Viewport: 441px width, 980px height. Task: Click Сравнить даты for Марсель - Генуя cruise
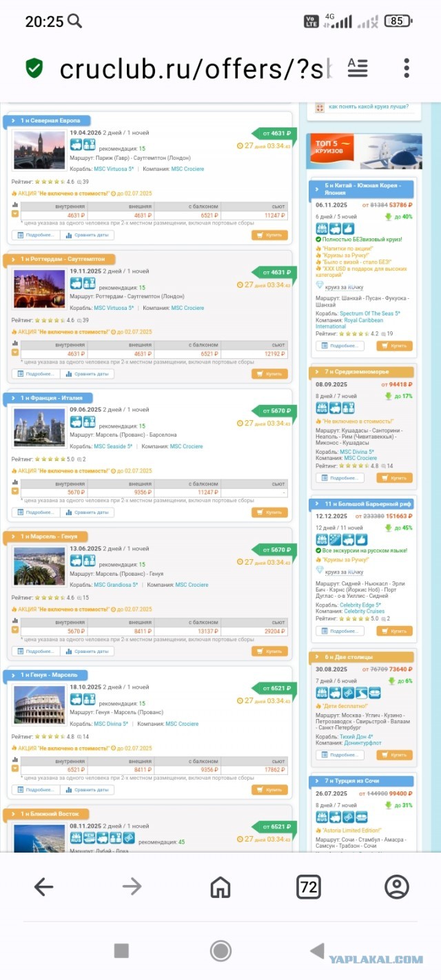88,651
